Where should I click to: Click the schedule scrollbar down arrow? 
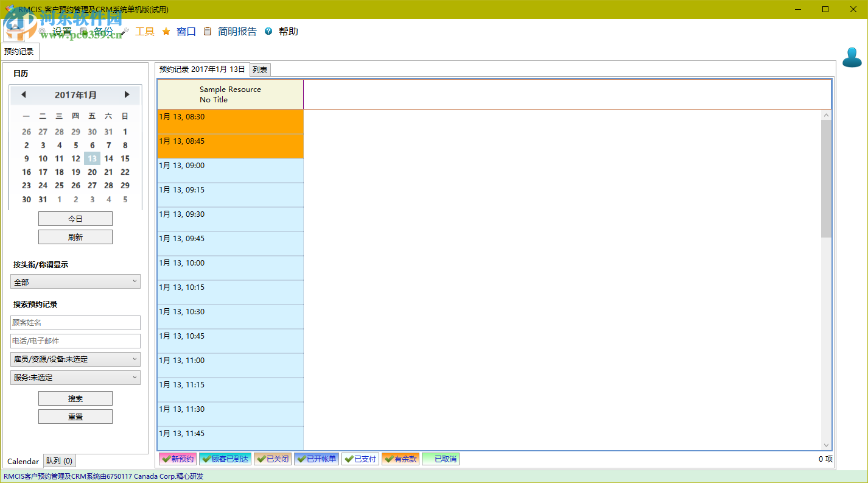point(826,445)
